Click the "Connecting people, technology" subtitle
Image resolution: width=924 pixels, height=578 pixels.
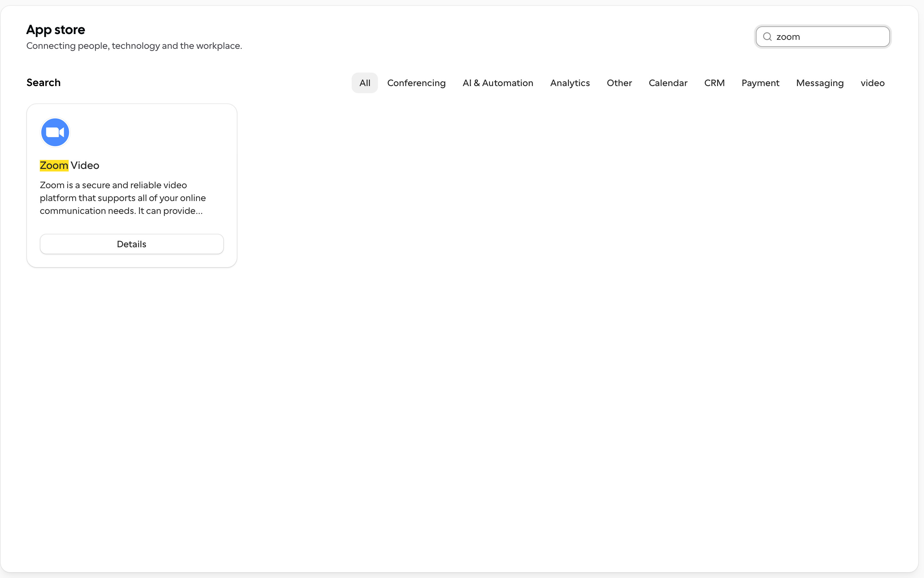tap(134, 46)
